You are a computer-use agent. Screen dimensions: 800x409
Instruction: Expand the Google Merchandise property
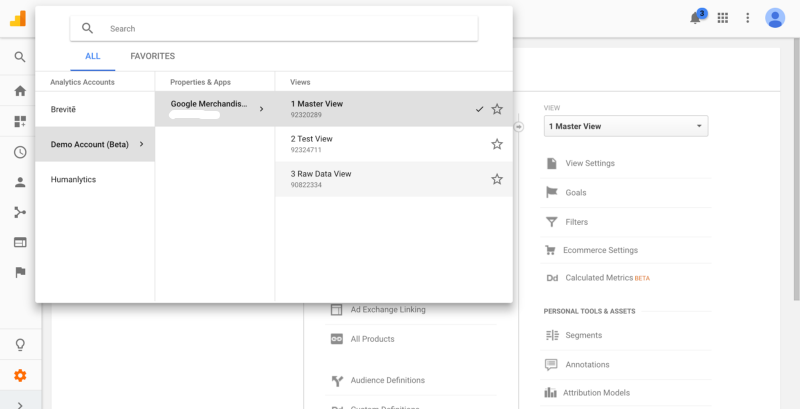(x=215, y=109)
